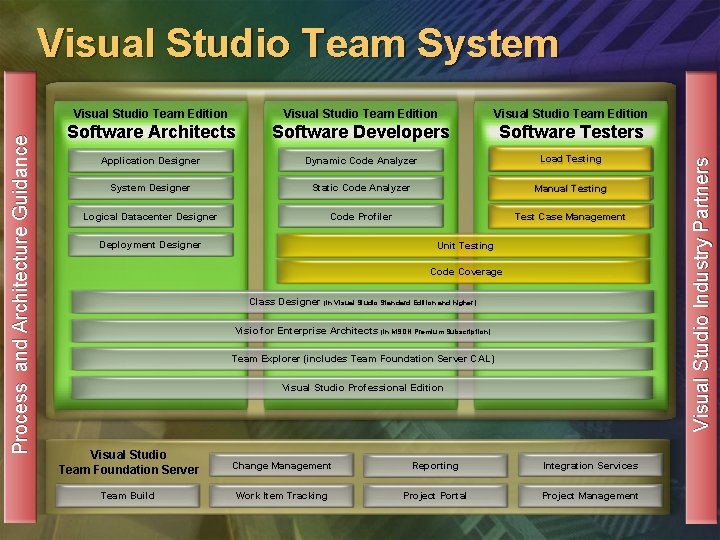This screenshot has height=540, width=720.
Task: Select the Team Build box
Action: tap(128, 495)
